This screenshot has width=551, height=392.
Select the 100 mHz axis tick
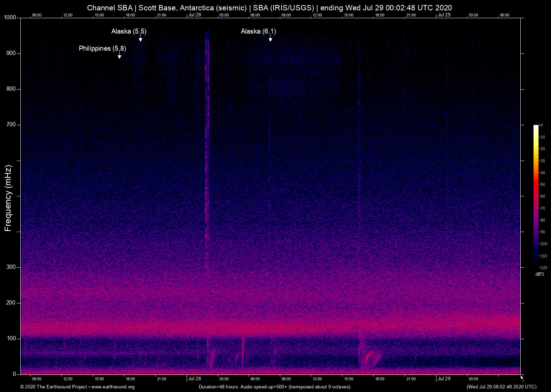(10, 338)
